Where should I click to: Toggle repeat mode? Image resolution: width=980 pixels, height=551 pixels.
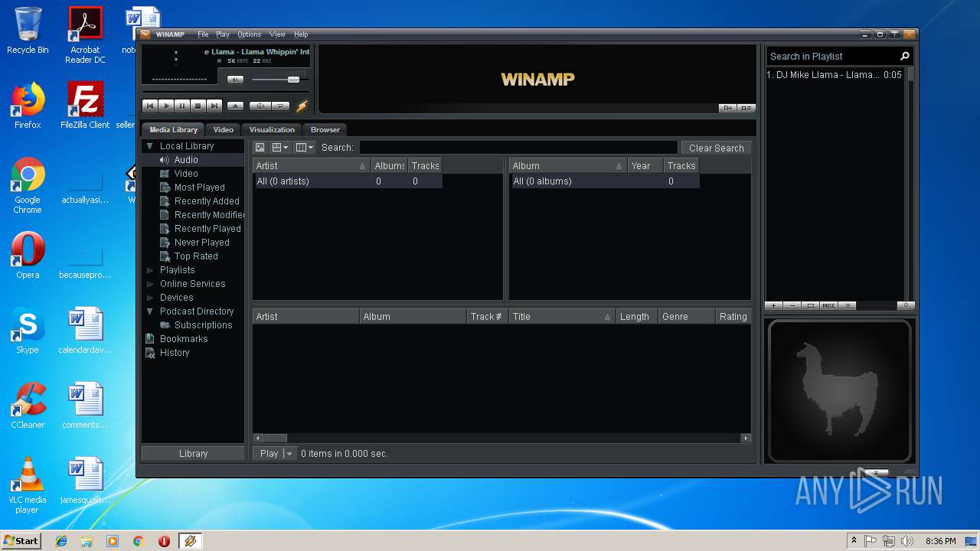(281, 106)
